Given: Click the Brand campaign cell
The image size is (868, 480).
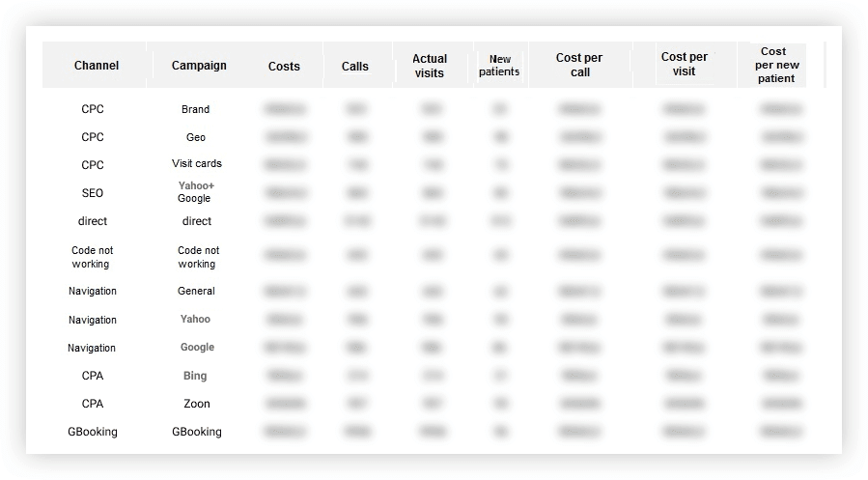Looking at the screenshot, I should click(195, 109).
